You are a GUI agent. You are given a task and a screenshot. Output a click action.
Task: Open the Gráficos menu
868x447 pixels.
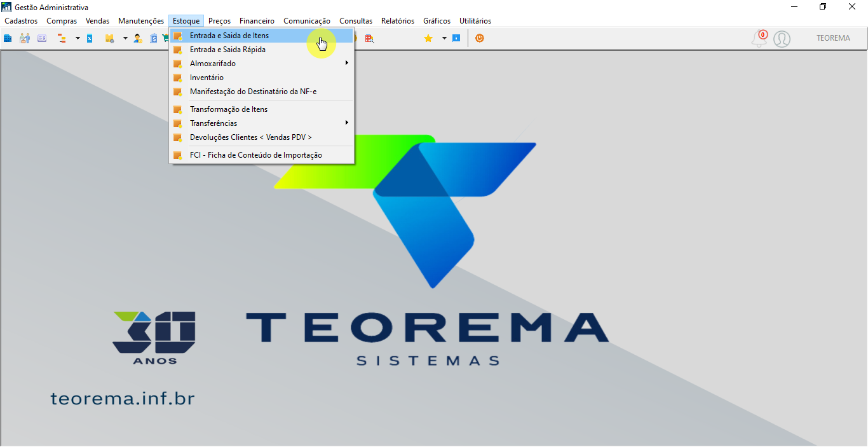pyautogui.click(x=437, y=21)
